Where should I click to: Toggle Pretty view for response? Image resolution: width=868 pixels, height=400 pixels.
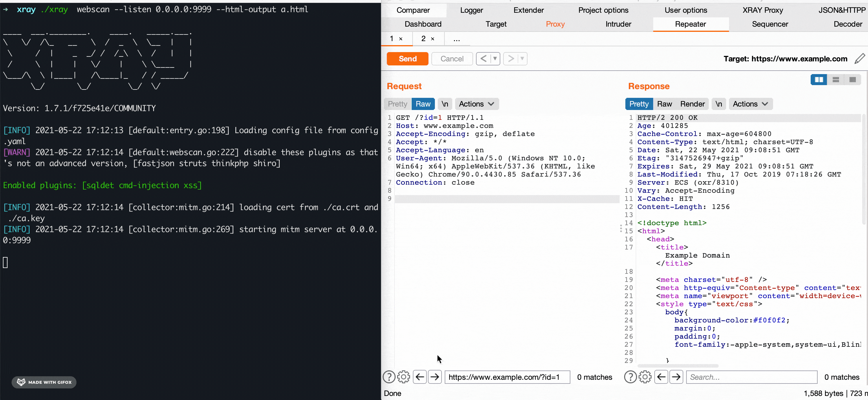tap(639, 103)
